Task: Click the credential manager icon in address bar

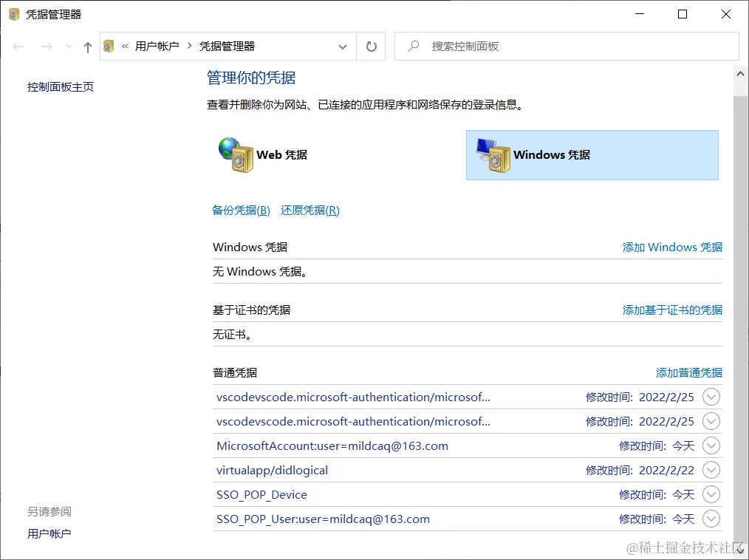Action: tap(109, 46)
